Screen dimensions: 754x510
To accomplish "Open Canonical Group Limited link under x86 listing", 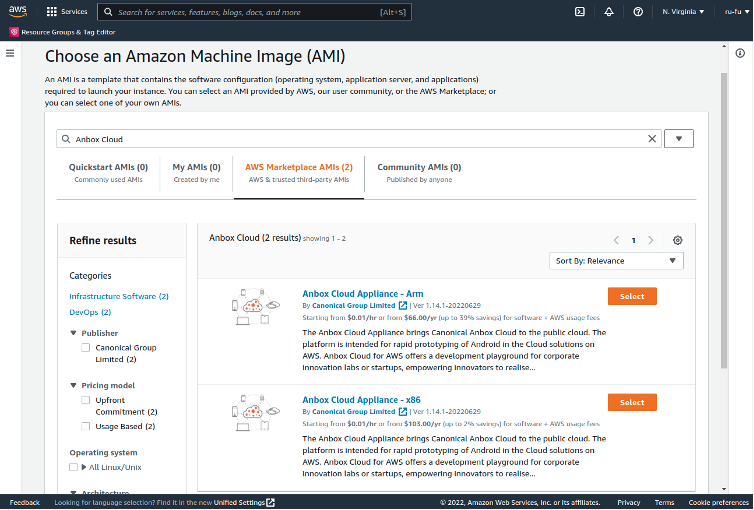I will pyautogui.click(x=353, y=412).
